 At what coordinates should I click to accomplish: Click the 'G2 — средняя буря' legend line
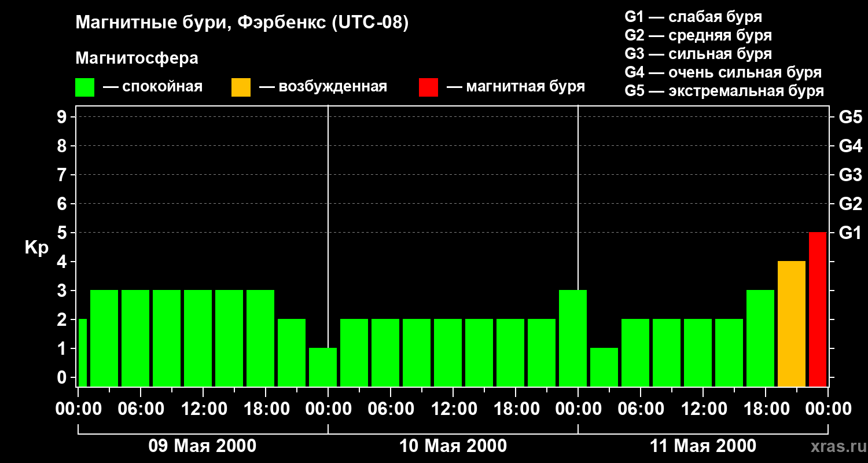tap(698, 35)
